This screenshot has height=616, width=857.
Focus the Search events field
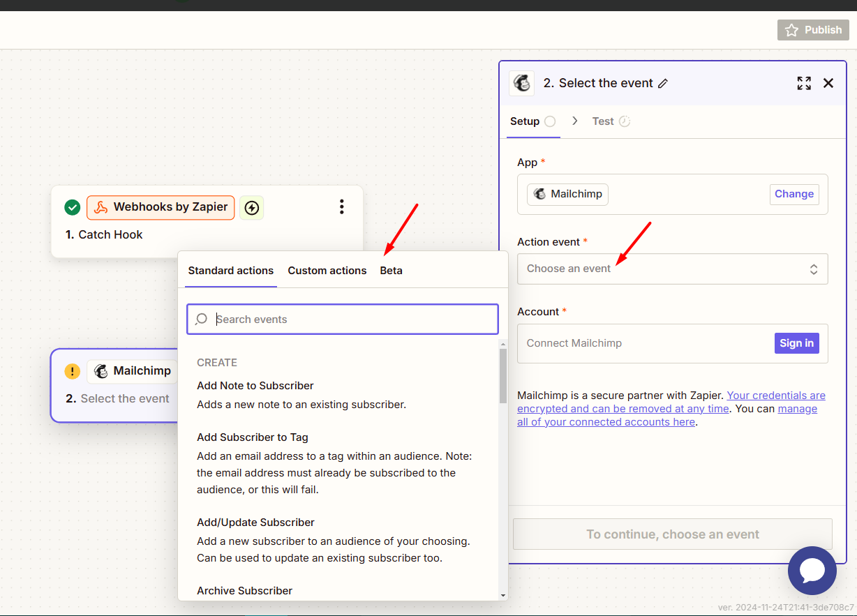343,320
